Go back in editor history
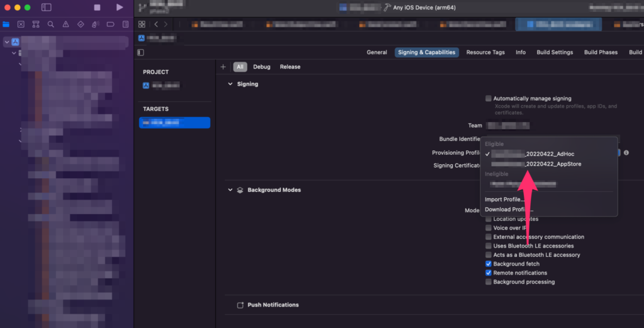 click(x=156, y=25)
